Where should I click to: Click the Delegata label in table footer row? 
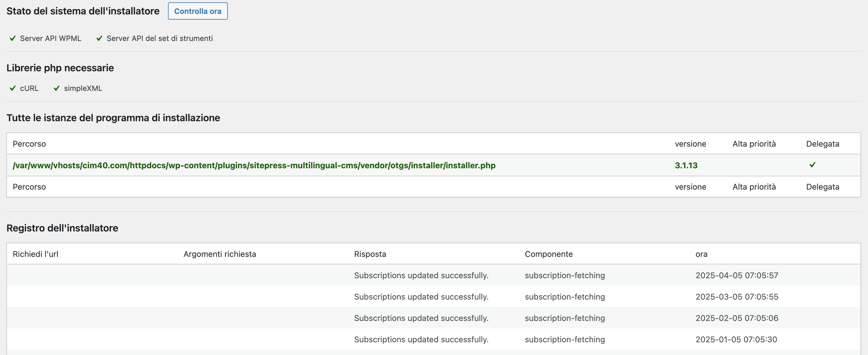pos(822,187)
